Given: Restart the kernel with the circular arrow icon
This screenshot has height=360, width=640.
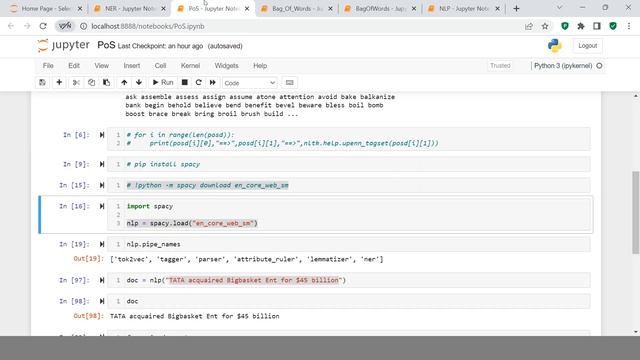Looking at the screenshot, I should 199,82.
